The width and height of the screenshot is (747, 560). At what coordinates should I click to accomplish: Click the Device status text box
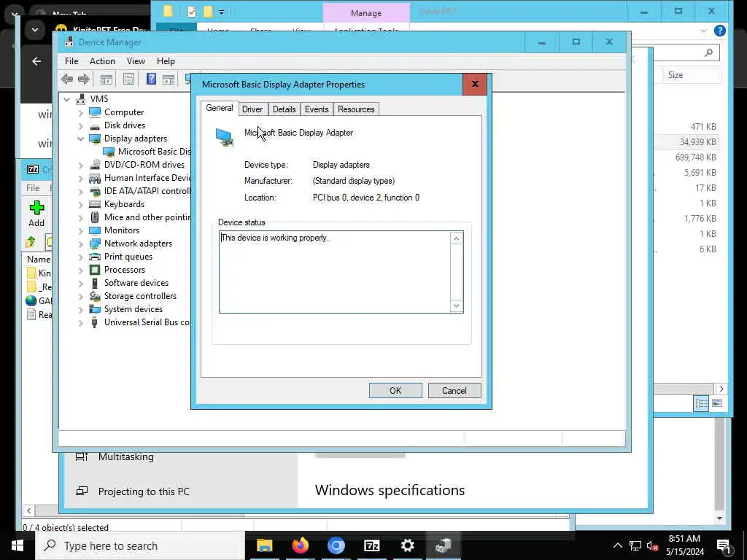point(335,272)
